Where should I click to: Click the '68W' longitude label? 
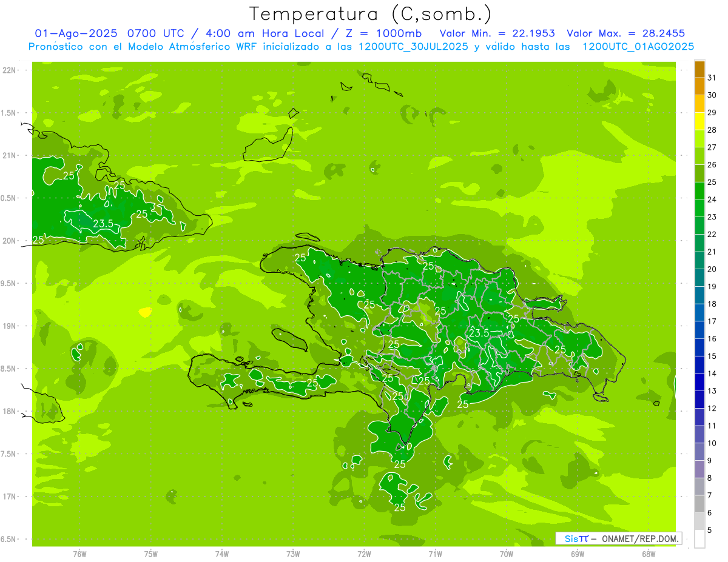pos(649,554)
